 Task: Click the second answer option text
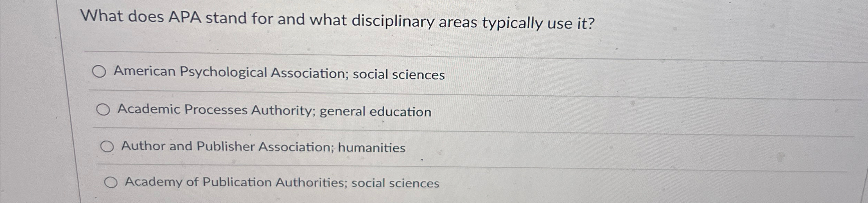274,111
